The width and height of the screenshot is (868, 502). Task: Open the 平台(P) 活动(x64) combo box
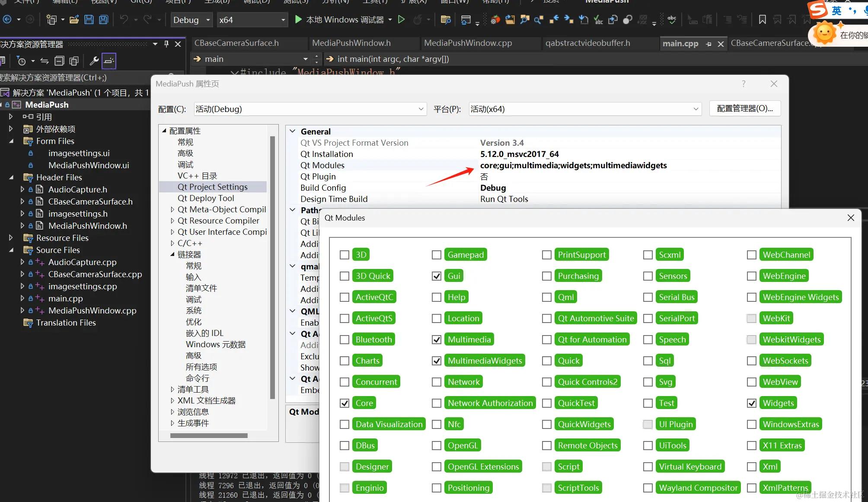[585, 109]
